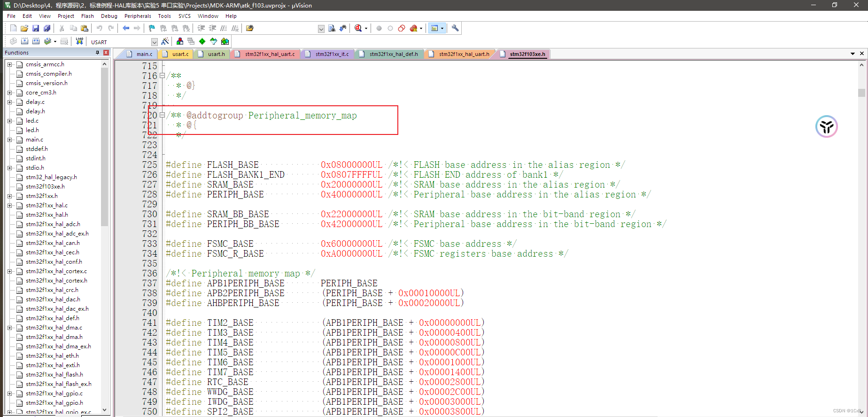Start the debug session magnifier icon
The image size is (868, 417).
358,28
